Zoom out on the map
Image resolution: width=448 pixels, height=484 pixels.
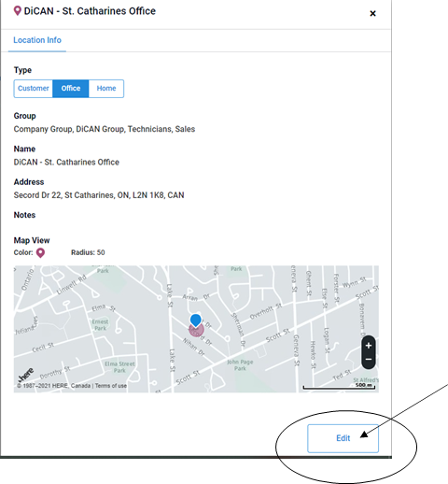(x=369, y=360)
